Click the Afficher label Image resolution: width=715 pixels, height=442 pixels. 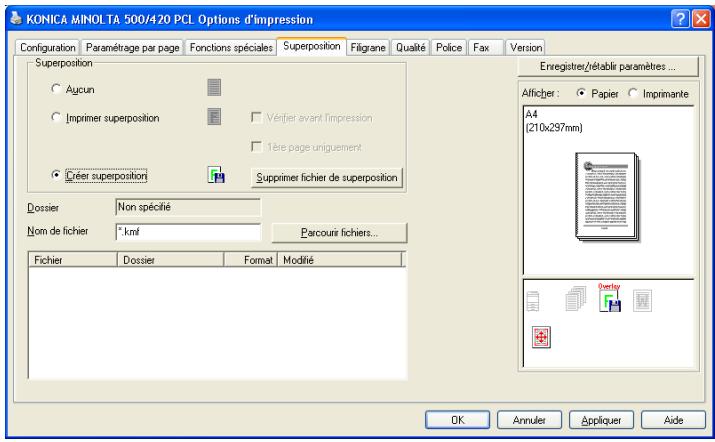pyautogui.click(x=540, y=93)
